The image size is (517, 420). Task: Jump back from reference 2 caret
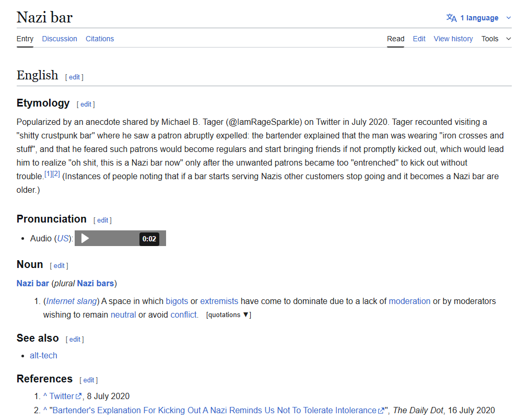45,410
